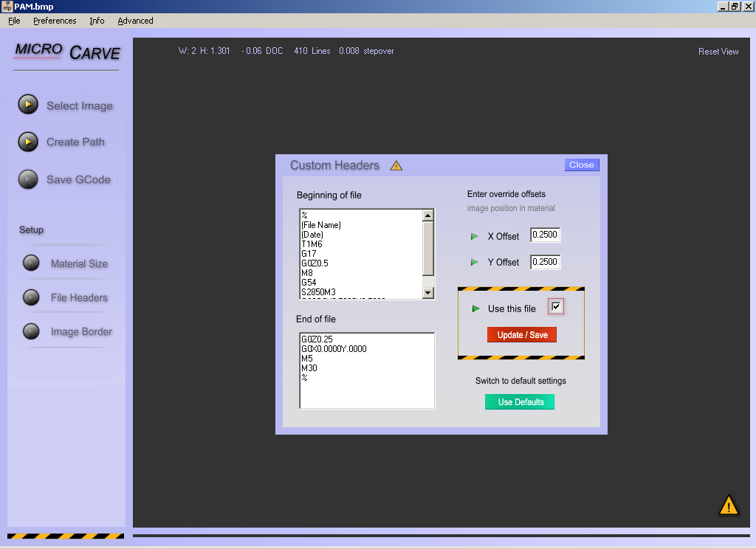Click the -0.06 DOC readout

[x=262, y=51]
